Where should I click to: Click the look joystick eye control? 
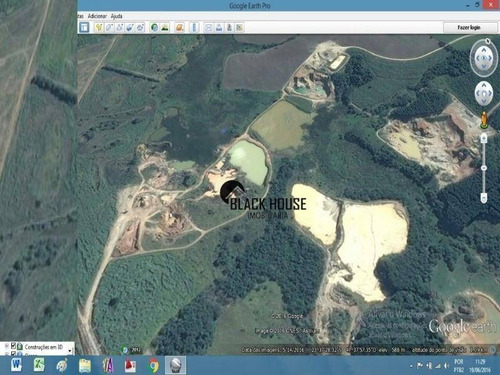484,58
